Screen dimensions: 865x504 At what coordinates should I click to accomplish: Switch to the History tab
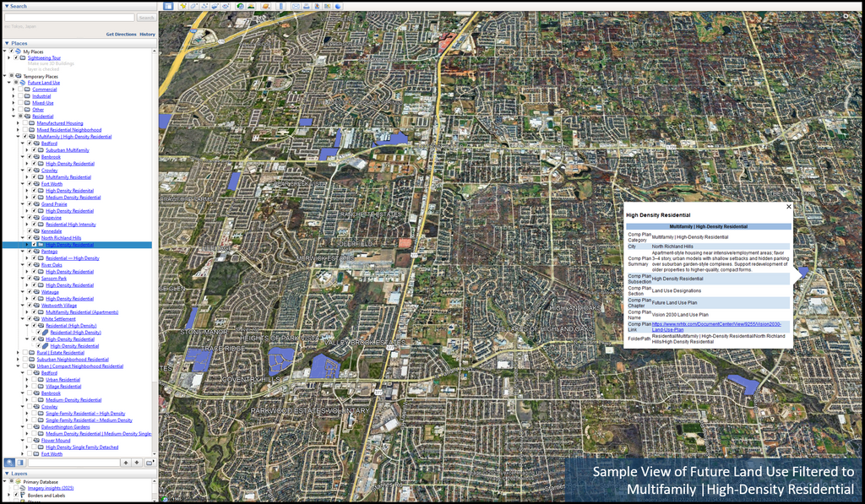click(148, 33)
